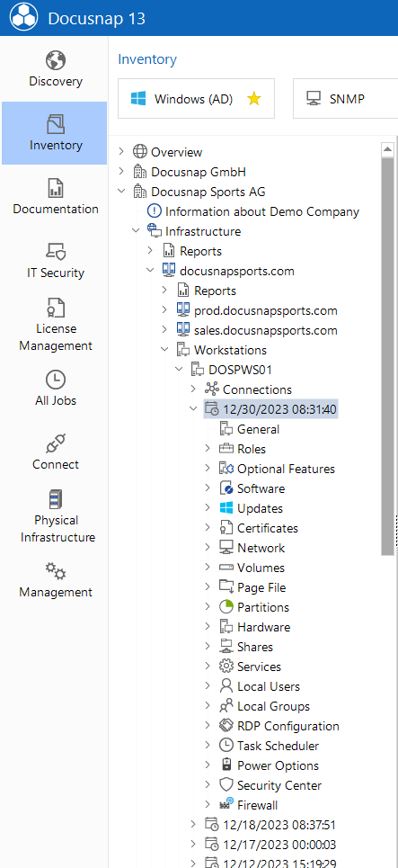Click the Windows logo in Windows (AD) tile
The height and width of the screenshot is (868, 398).
pyautogui.click(x=138, y=99)
